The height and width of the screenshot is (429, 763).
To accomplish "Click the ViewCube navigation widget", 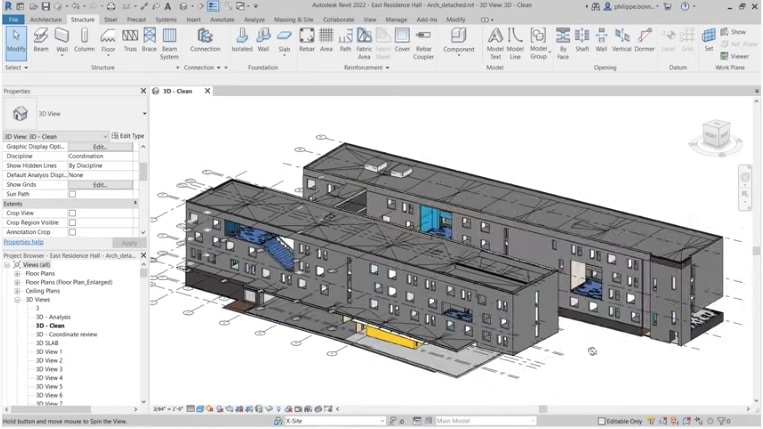I will tap(716, 138).
